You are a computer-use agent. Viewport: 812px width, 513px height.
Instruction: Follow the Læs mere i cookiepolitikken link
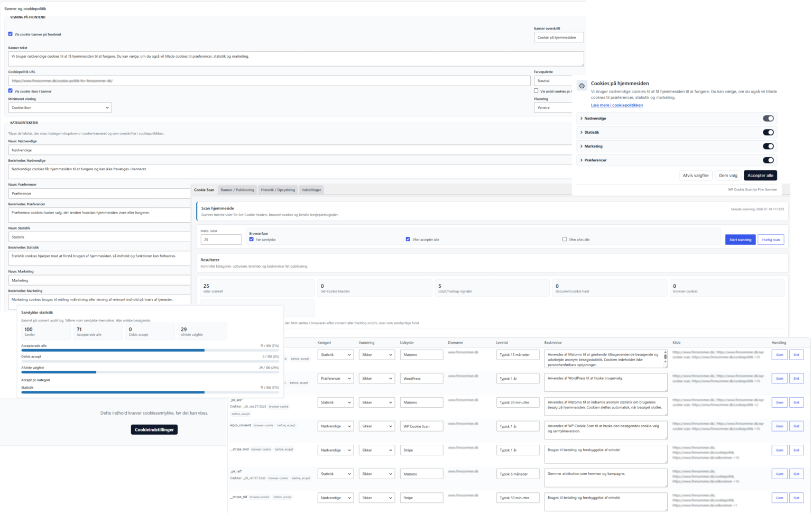617,105
